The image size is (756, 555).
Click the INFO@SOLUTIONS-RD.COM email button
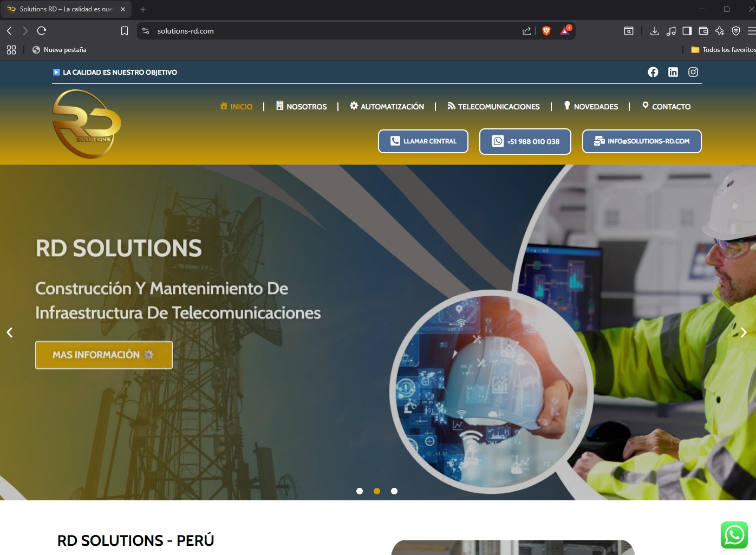tap(642, 141)
